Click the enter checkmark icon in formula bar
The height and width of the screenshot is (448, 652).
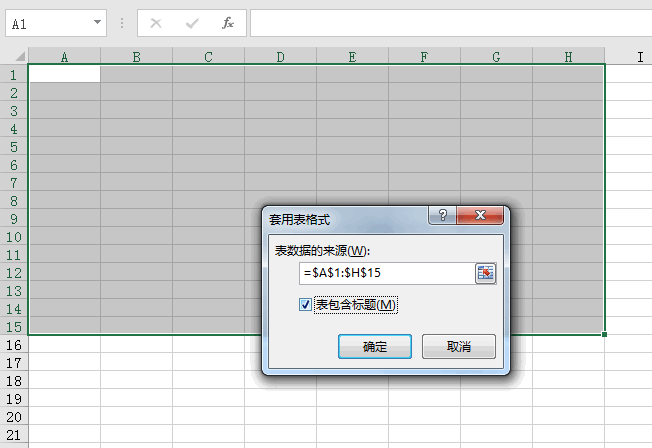coord(191,23)
